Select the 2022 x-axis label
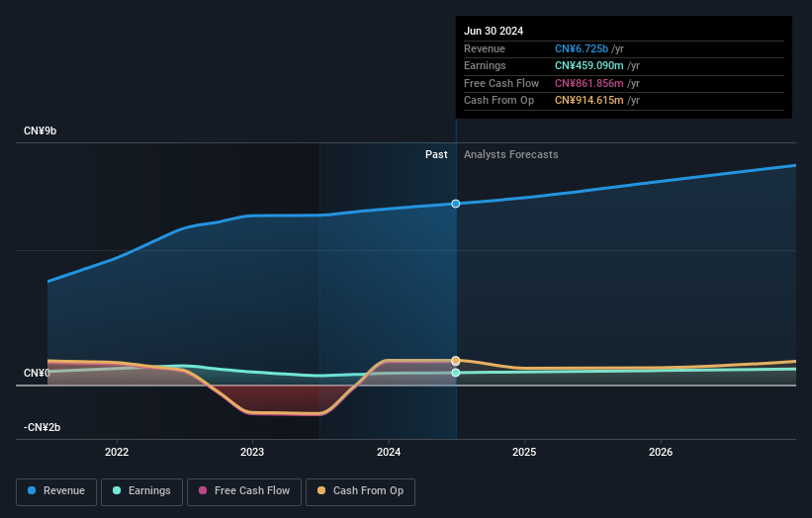Image resolution: width=812 pixels, height=518 pixels. (117, 452)
